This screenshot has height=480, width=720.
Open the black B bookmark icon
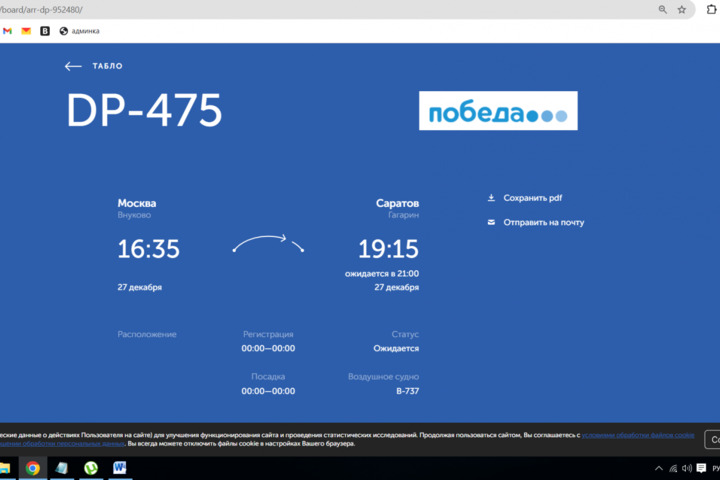(45, 31)
